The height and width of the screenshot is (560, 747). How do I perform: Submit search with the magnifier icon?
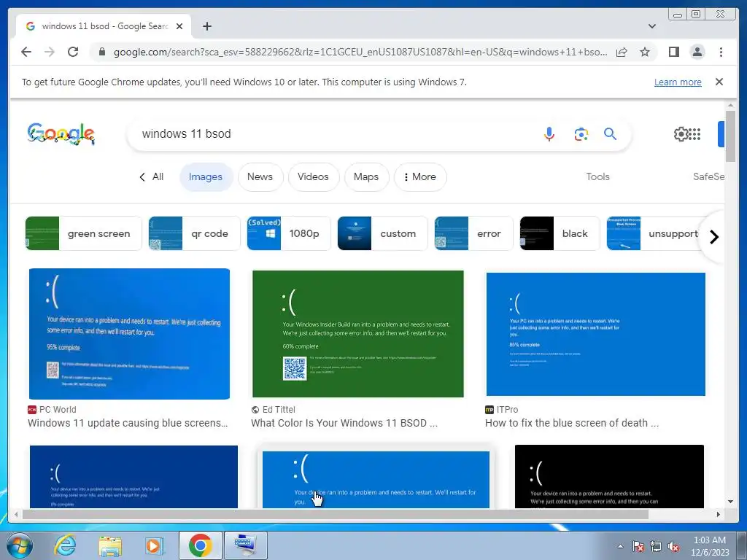[x=611, y=134]
